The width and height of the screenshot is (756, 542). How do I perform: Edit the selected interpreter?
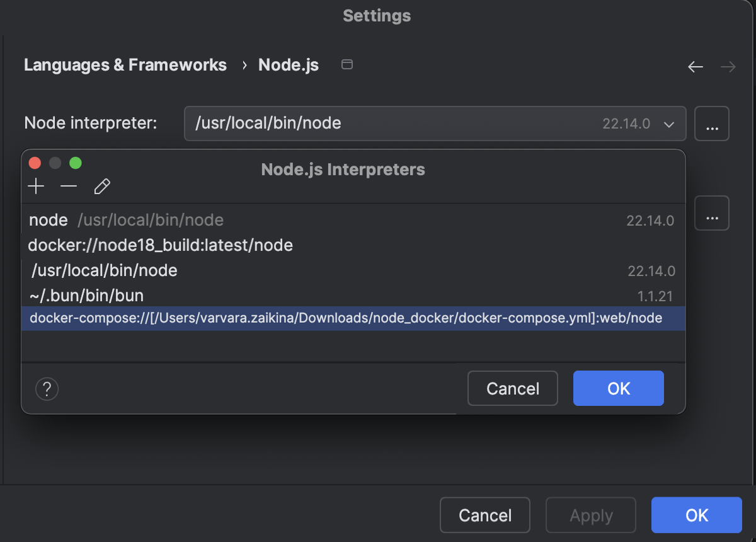click(x=102, y=186)
